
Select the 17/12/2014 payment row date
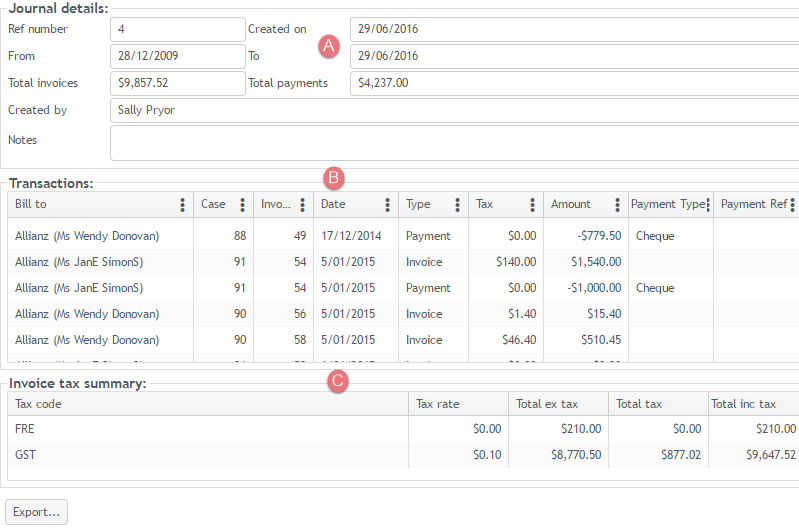(351, 236)
